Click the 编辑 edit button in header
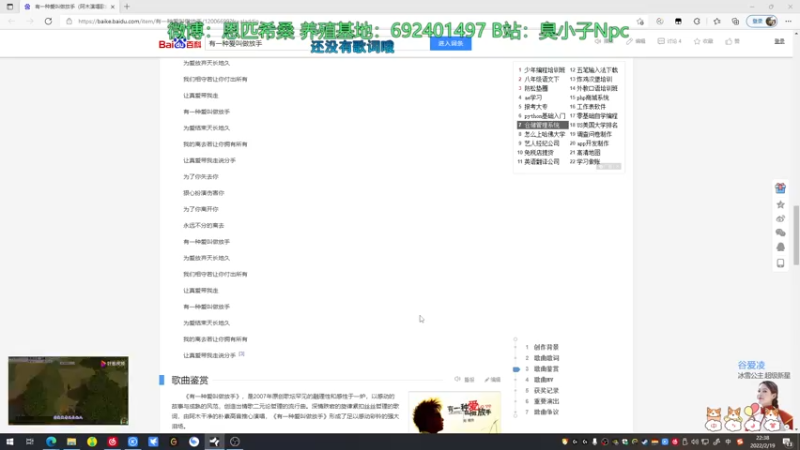Screen dimensions: 800x450 (636, 41)
